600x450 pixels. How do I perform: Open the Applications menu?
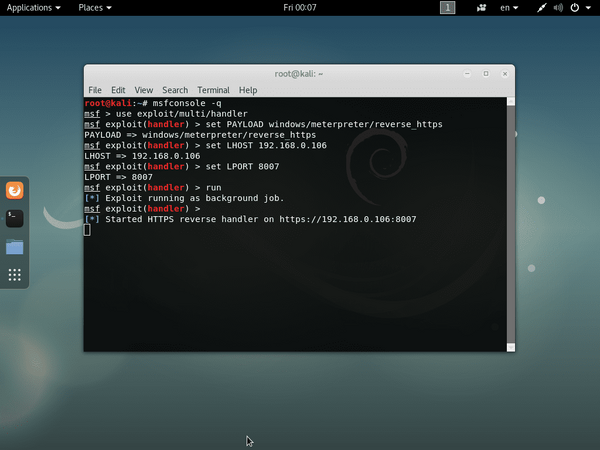tap(33, 8)
